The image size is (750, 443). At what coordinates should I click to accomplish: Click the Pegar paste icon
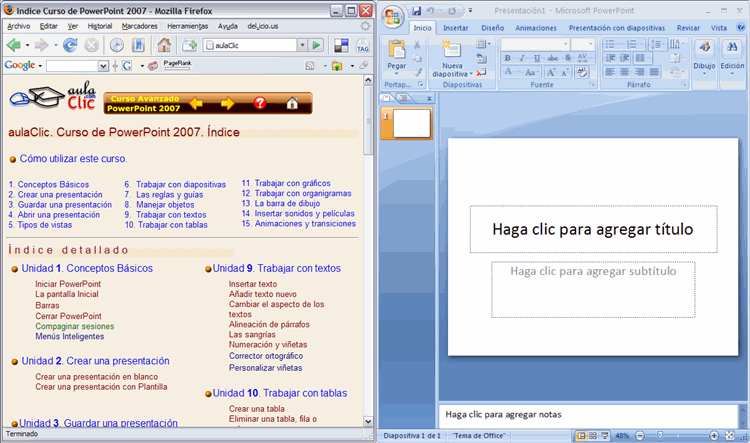pyautogui.click(x=397, y=52)
